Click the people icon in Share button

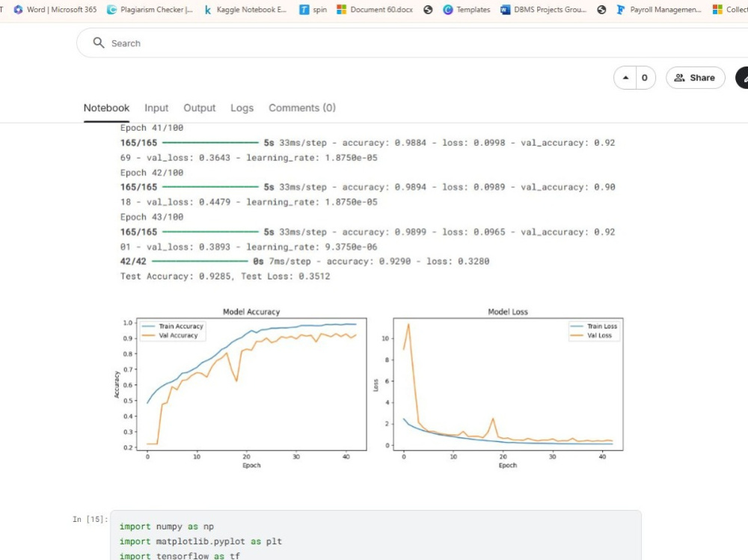pos(679,78)
